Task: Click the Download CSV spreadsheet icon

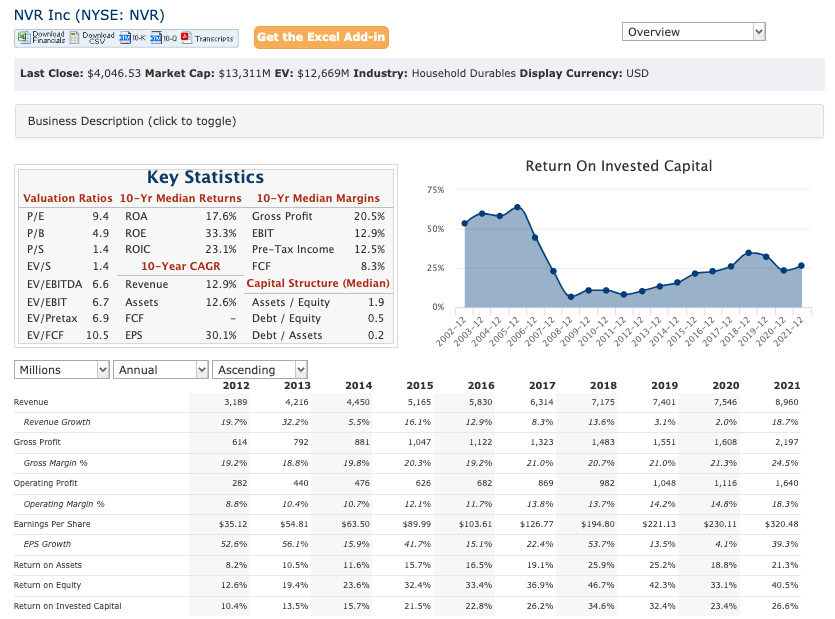Action: 75,38
